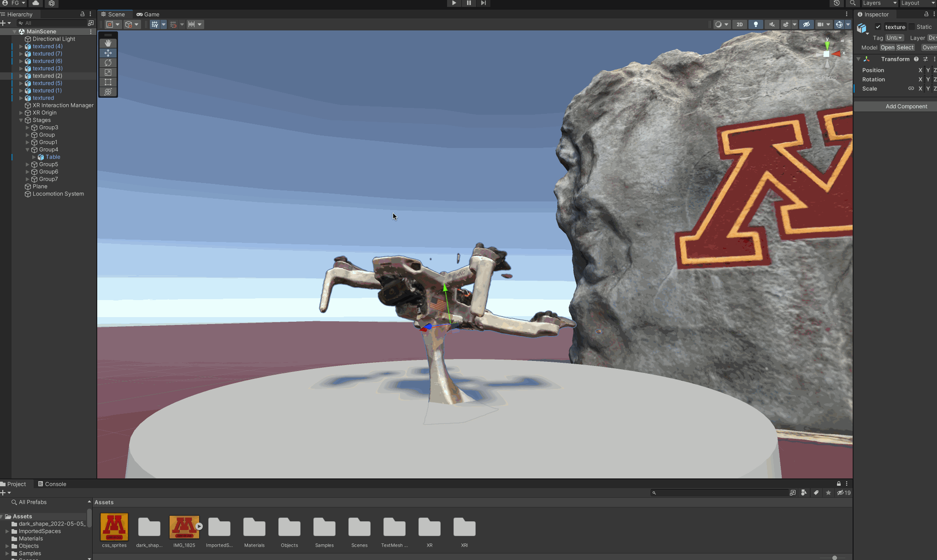Select the Rect transform tool
The width and height of the screenshot is (937, 560).
coord(108,82)
